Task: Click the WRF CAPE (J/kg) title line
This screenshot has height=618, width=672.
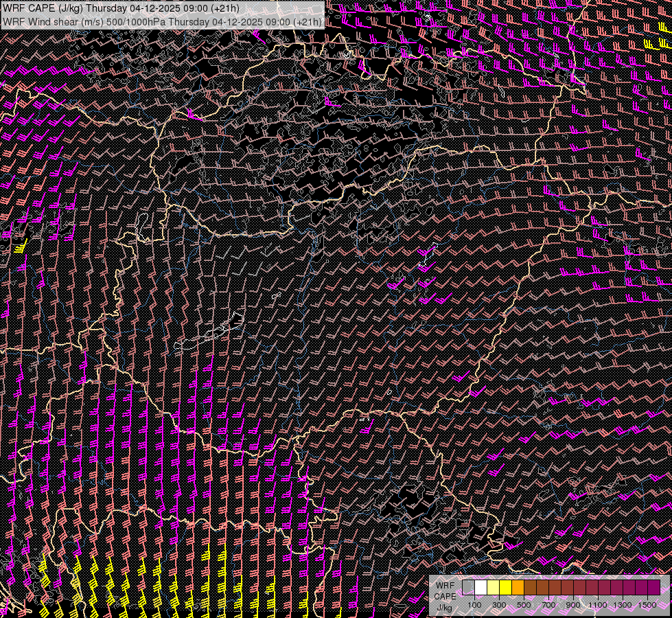Action: (x=121, y=8)
